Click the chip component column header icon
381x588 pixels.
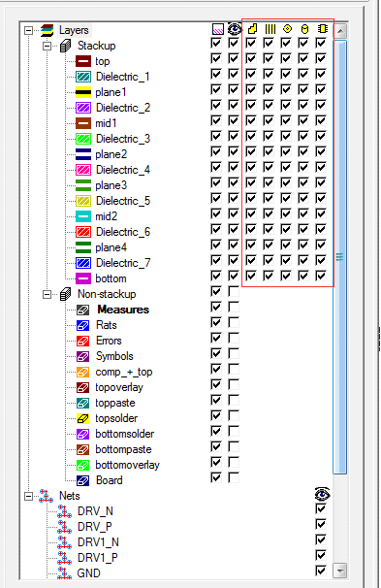(322, 29)
